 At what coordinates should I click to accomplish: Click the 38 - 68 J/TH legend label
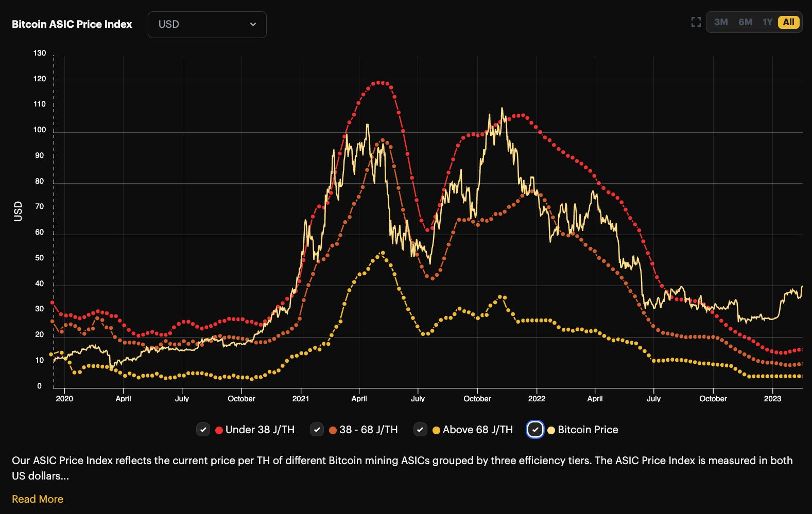(369, 430)
